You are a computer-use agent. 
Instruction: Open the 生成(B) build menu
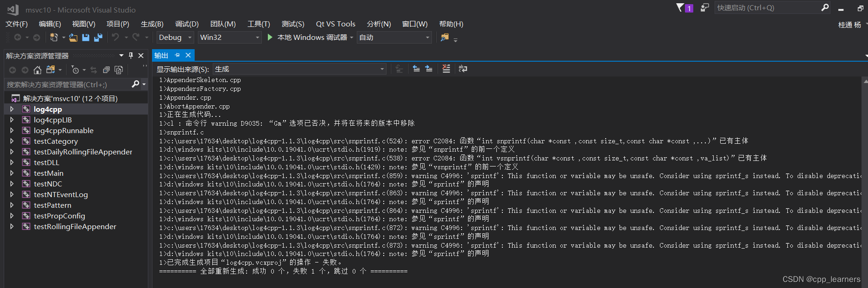(152, 24)
